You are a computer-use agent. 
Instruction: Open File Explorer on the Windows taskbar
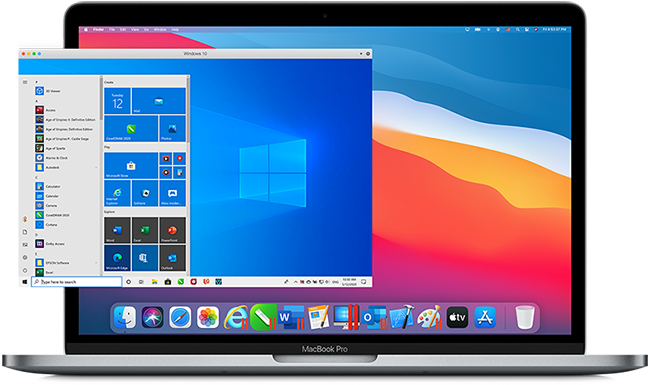tap(155, 282)
